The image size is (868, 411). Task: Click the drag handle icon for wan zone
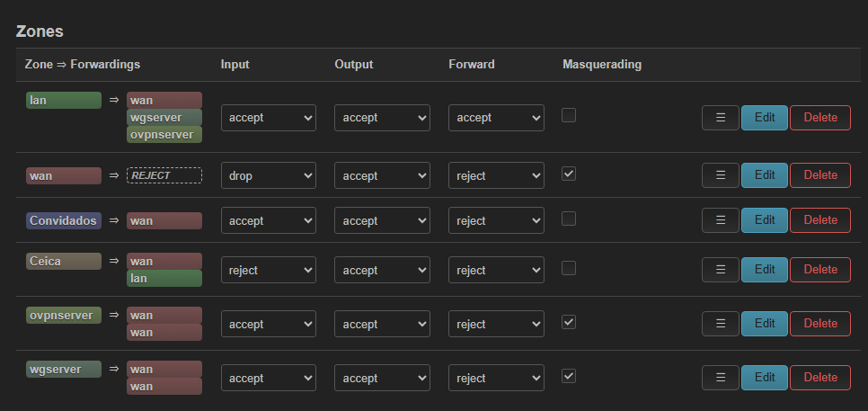720,175
